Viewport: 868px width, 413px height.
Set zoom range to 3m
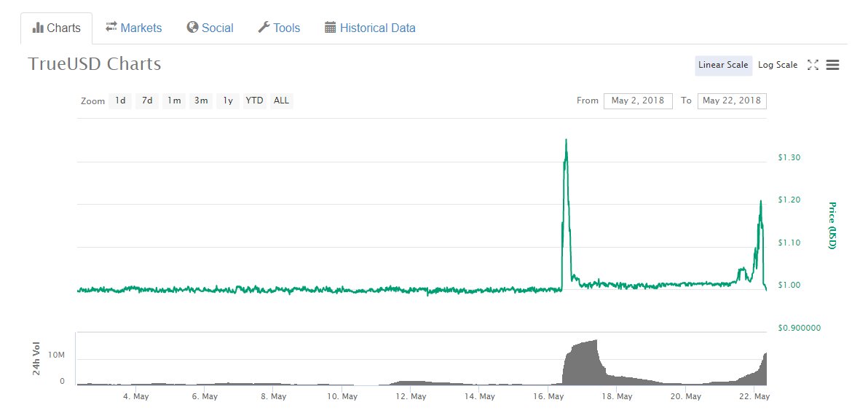[201, 101]
